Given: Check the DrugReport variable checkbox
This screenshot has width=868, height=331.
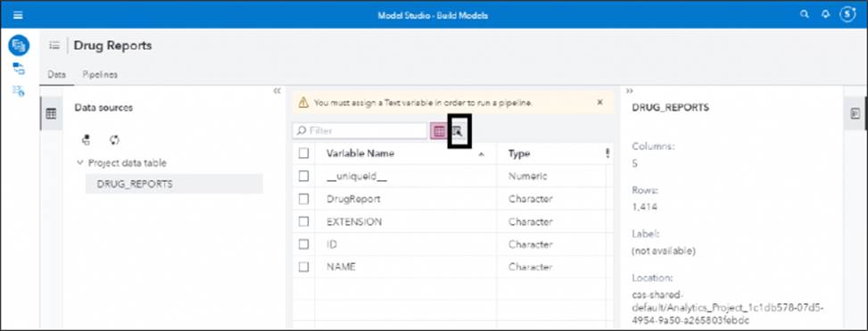Looking at the screenshot, I should point(303,199).
